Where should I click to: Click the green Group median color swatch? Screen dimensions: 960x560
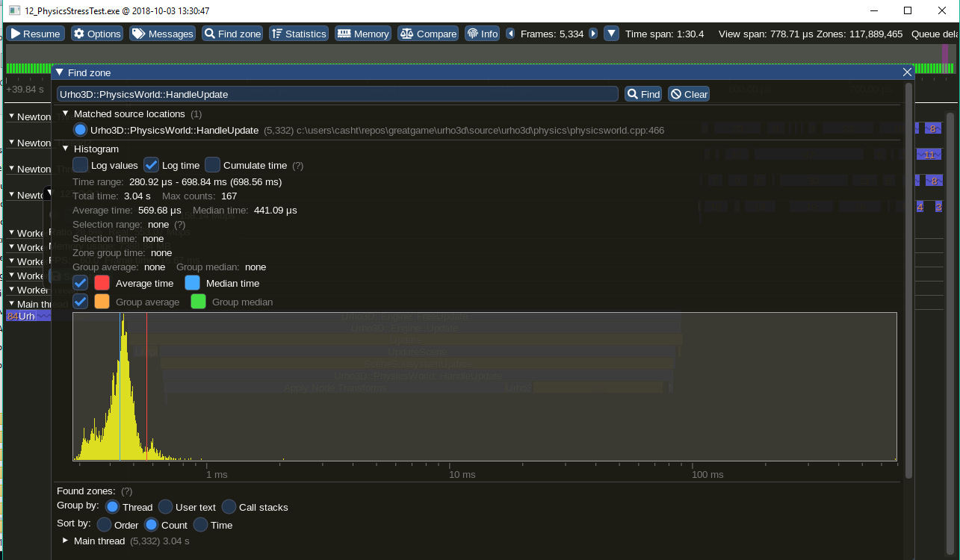[x=198, y=302]
